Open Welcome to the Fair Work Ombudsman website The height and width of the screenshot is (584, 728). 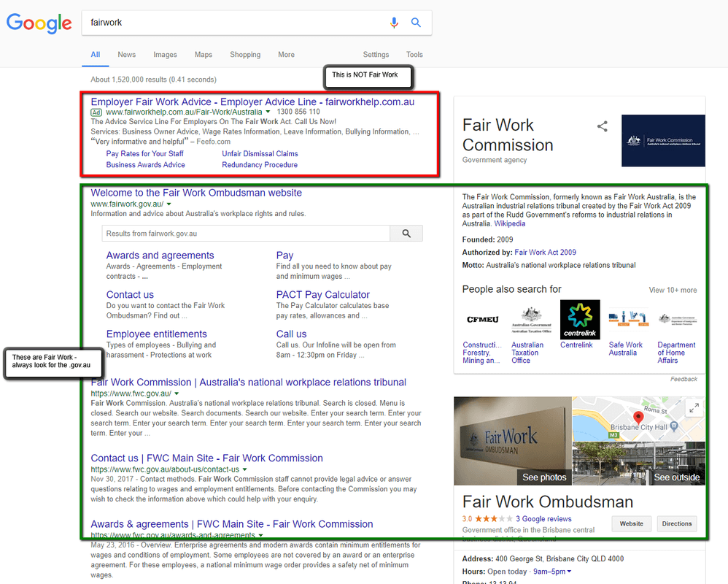[x=196, y=193]
